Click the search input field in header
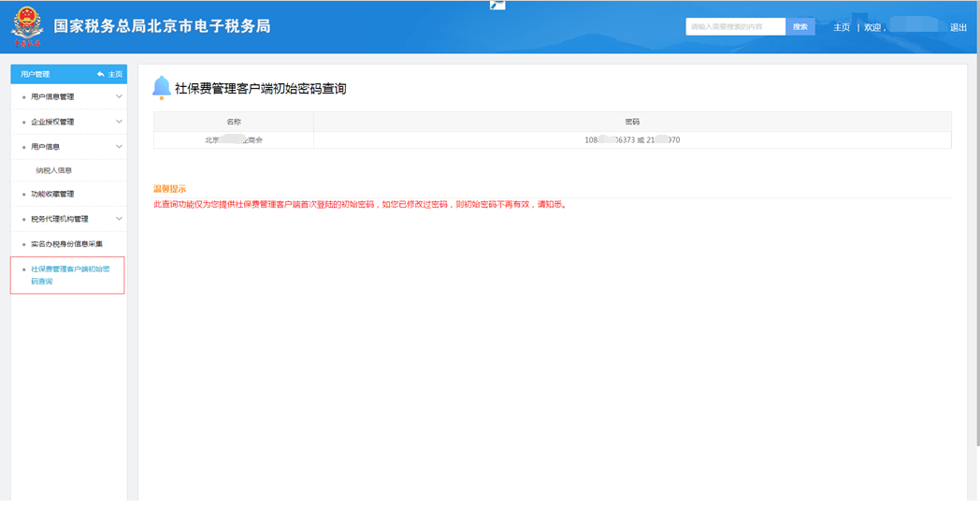 (735, 27)
